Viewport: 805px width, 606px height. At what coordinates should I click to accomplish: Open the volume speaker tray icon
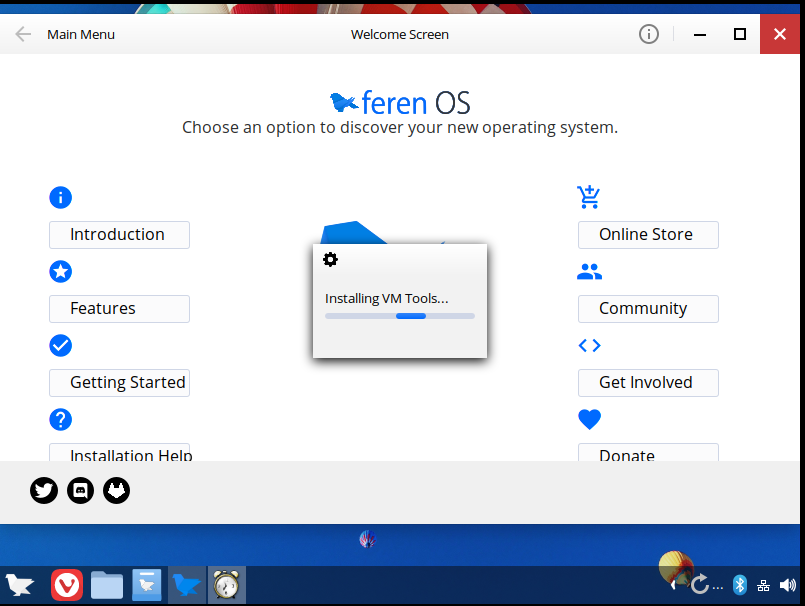pos(788,584)
